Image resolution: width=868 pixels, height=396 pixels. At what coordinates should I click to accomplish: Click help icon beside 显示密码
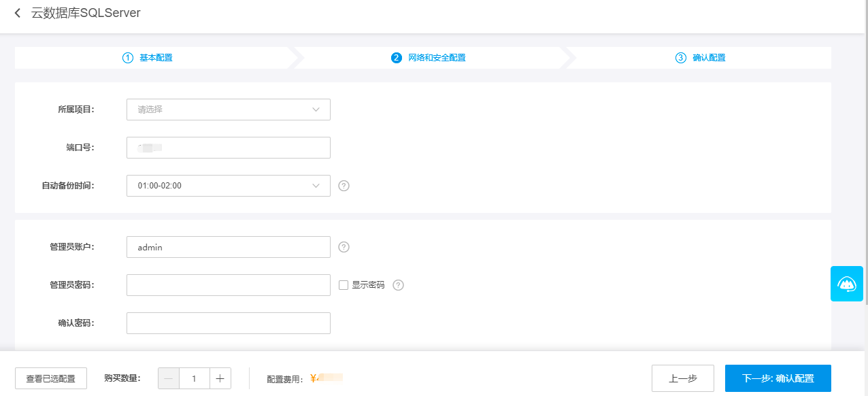(399, 285)
